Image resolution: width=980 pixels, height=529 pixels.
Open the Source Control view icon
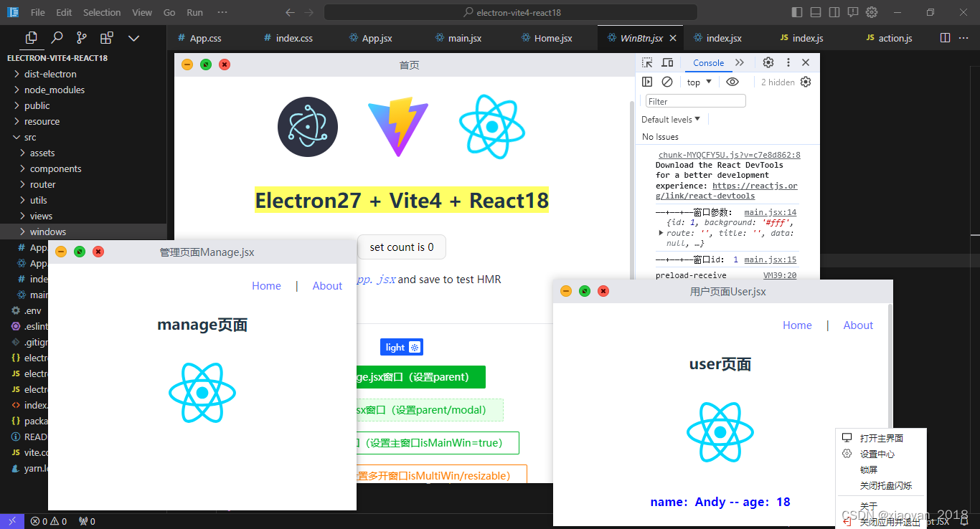pyautogui.click(x=82, y=38)
